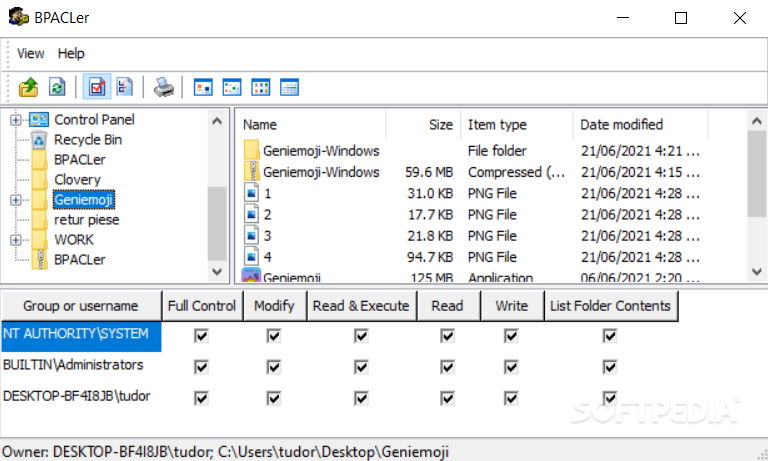Viewport: 768px width, 461px height.
Task: Switch to list view icon
Action: tap(261, 88)
